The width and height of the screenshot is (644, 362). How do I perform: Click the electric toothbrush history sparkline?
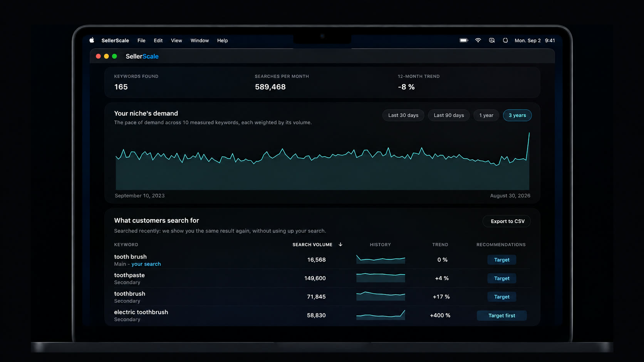coord(381,315)
